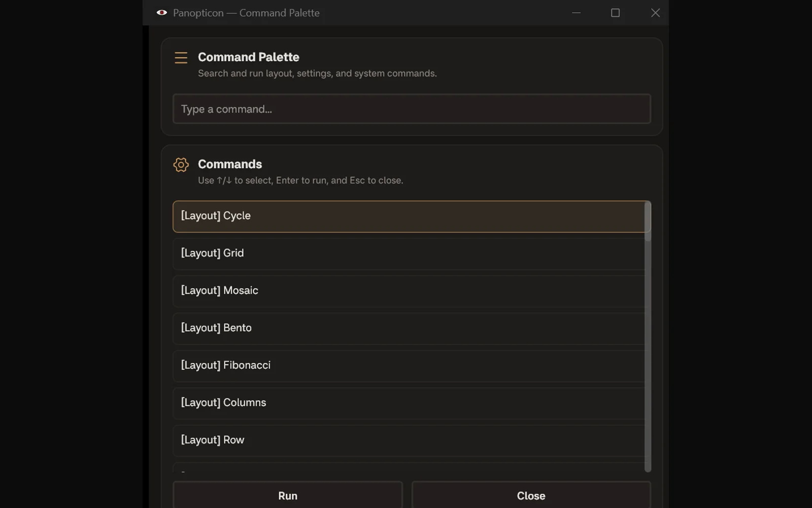This screenshot has height=508, width=812.
Task: Minimize the Panopticon window
Action: tap(576, 13)
